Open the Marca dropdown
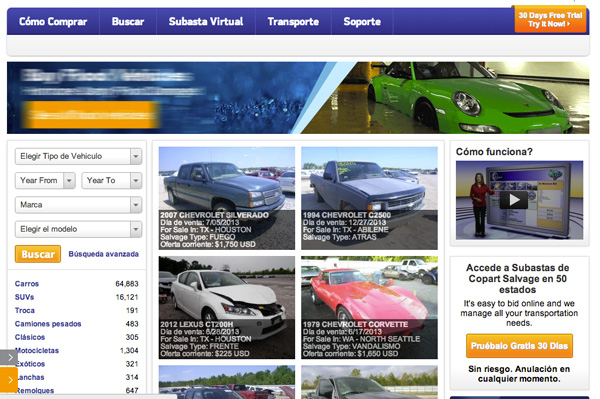 [x=78, y=205]
